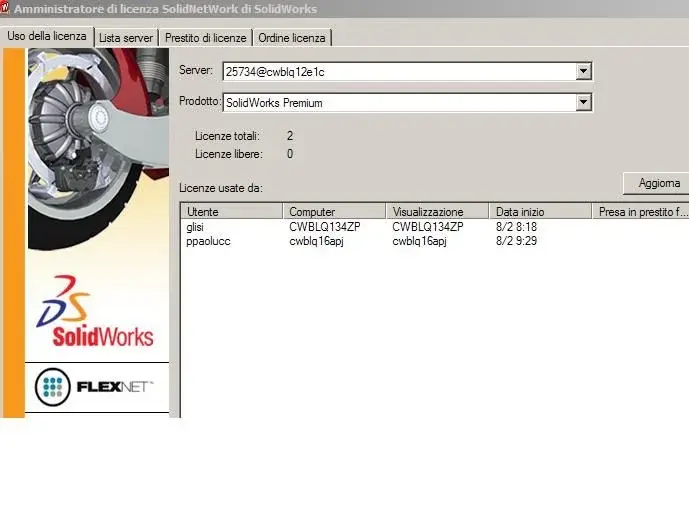The height and width of the screenshot is (512, 689).
Task: Click the DS SolidWorks logo
Action: coord(95,311)
